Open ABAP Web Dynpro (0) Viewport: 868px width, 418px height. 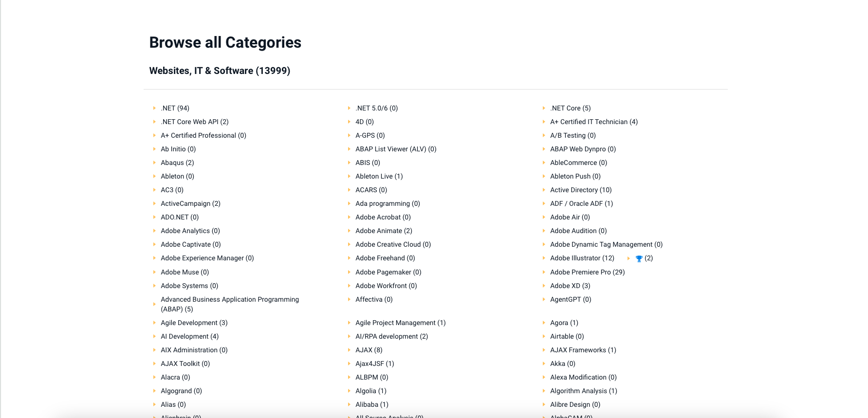point(583,149)
